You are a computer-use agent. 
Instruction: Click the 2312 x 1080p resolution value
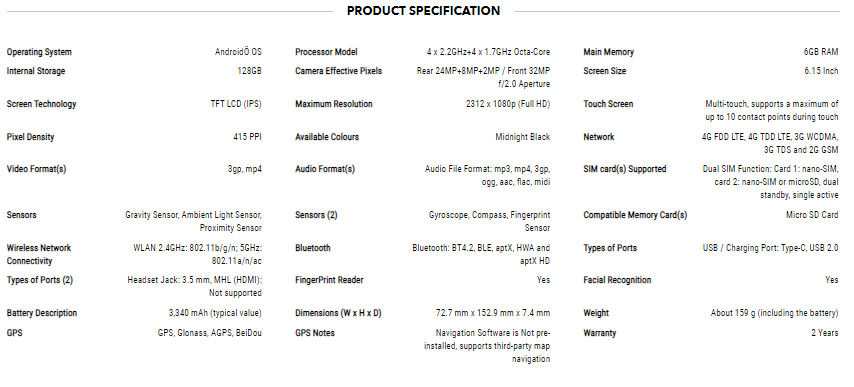[508, 104]
